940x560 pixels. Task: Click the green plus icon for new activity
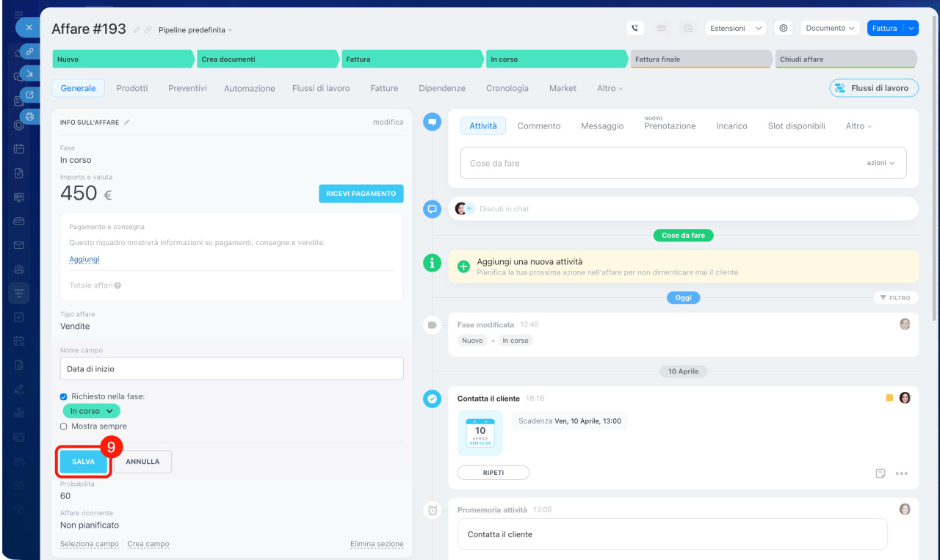click(x=463, y=266)
